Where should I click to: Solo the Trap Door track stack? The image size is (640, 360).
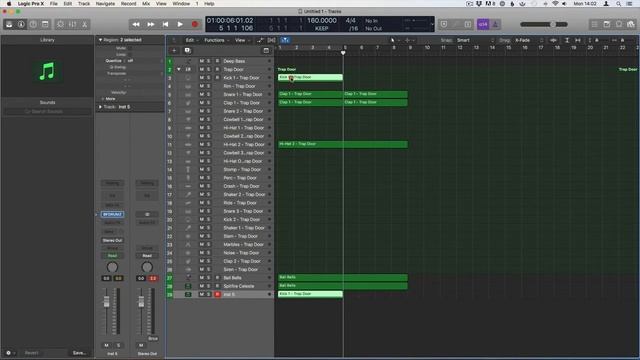(209, 69)
